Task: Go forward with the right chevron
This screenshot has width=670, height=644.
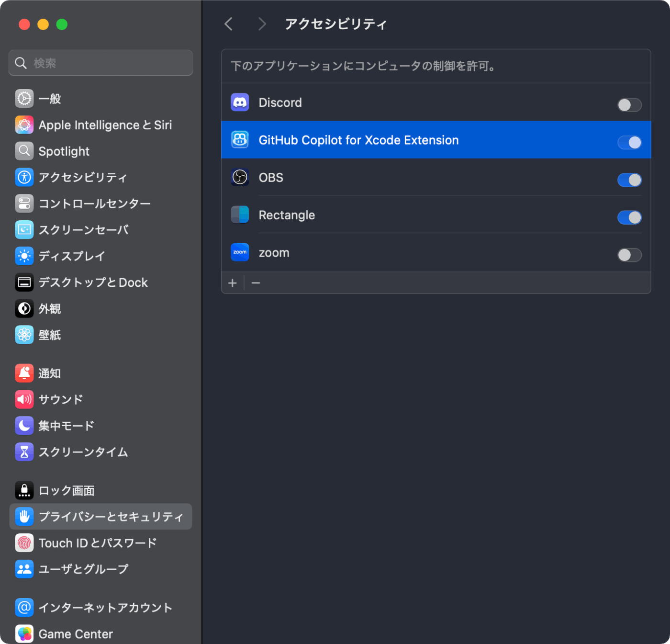Action: (x=261, y=24)
